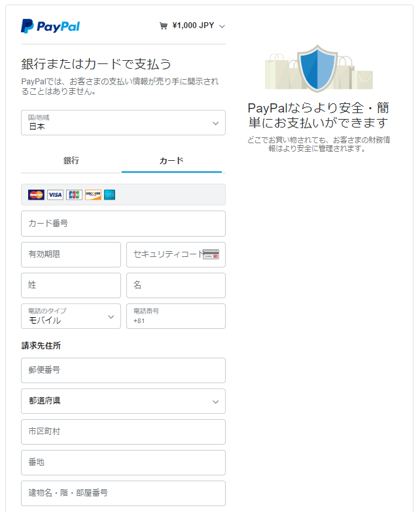Image resolution: width=420 pixels, height=512 pixels.
Task: Focus the カード番号 input field
Action: coord(123,224)
